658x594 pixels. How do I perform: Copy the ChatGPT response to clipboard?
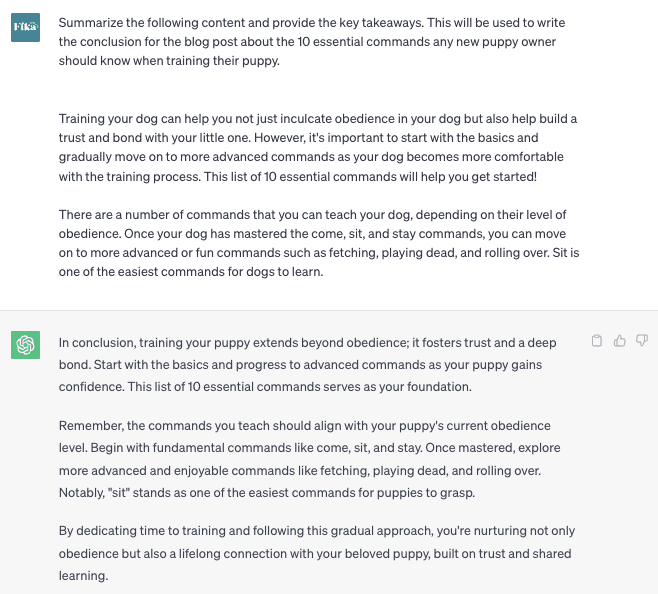tap(597, 342)
